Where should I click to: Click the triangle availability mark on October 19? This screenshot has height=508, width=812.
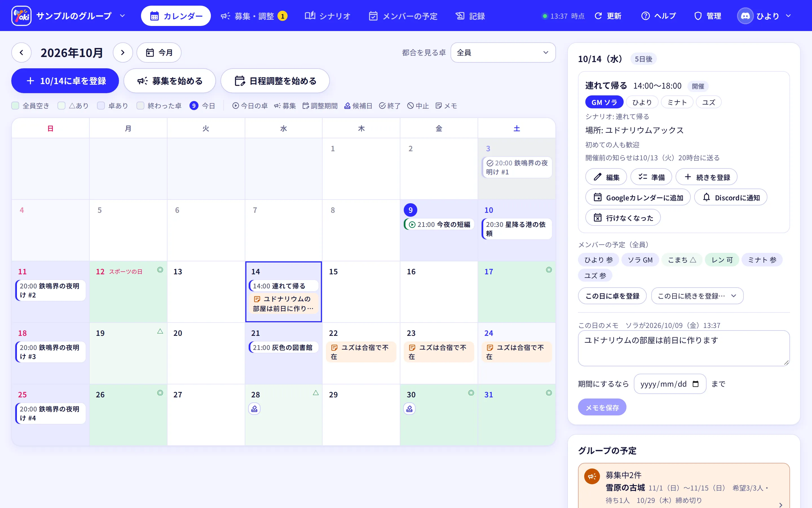click(x=160, y=331)
